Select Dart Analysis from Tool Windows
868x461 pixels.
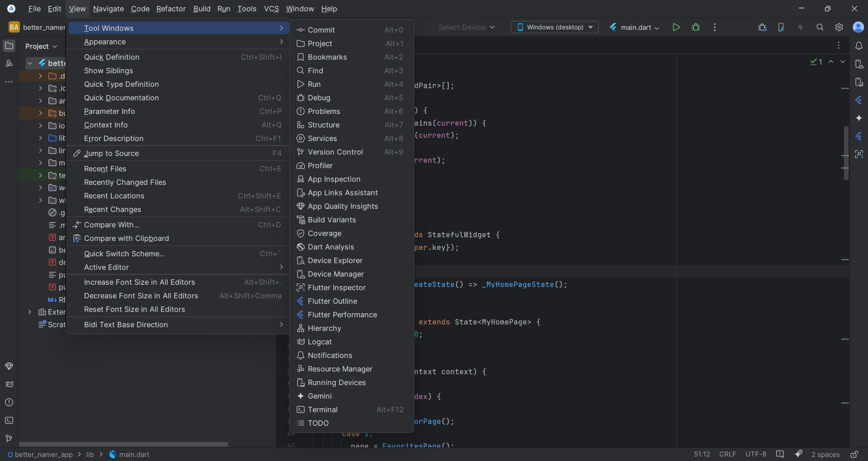tap(330, 247)
